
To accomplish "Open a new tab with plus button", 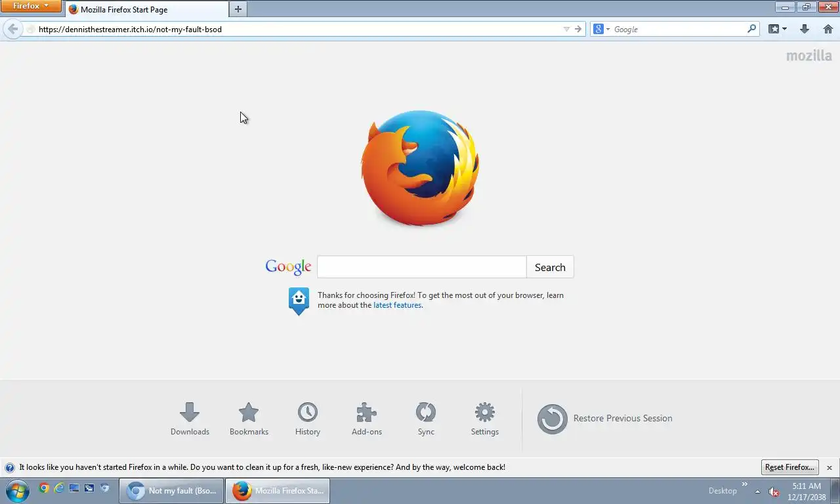I will point(238,9).
